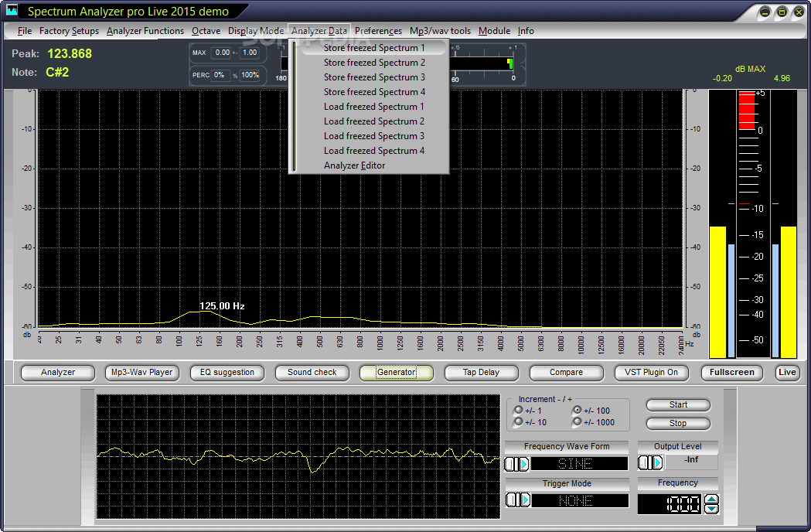This screenshot has width=811, height=532.
Task: Increase Output Level with its right arrow
Action: (x=657, y=462)
